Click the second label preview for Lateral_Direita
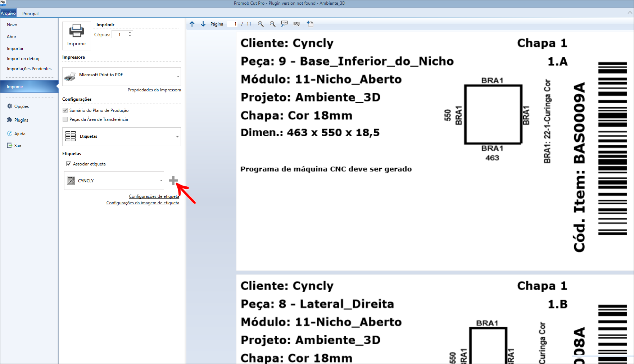 coord(435,319)
